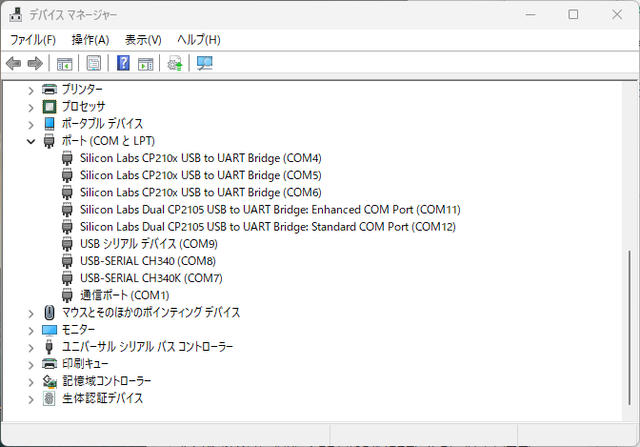Select the モニター label
This screenshot has width=640, height=447.
coord(78,329)
